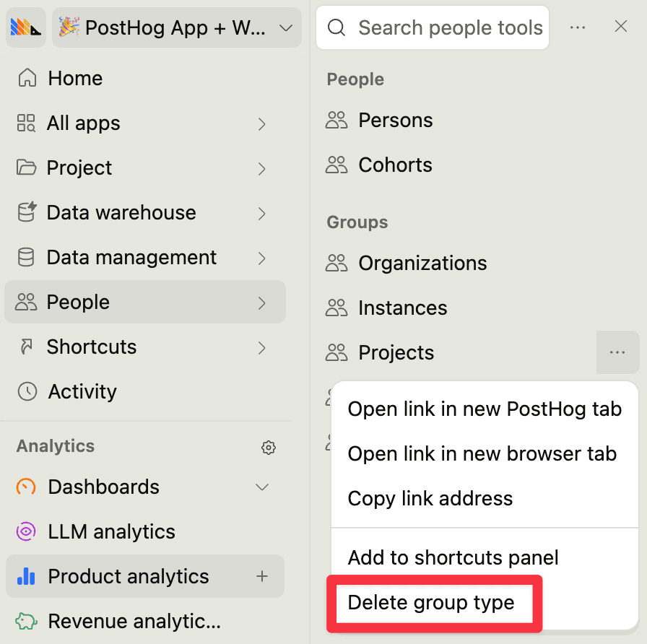Open the PostHog App project switcher dropdown
Screen dimensions: 647x644
[177, 27]
